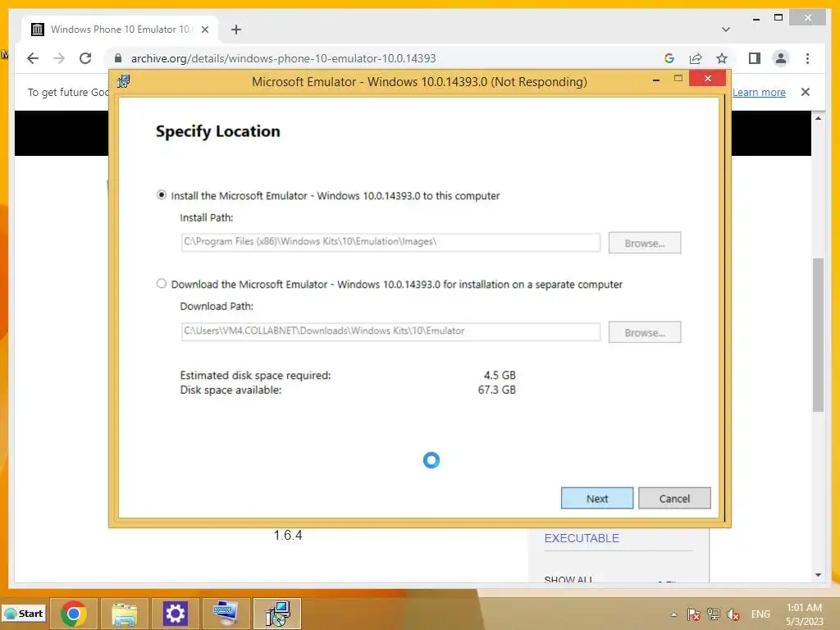Share this page via Chrome share icon

pos(696,58)
